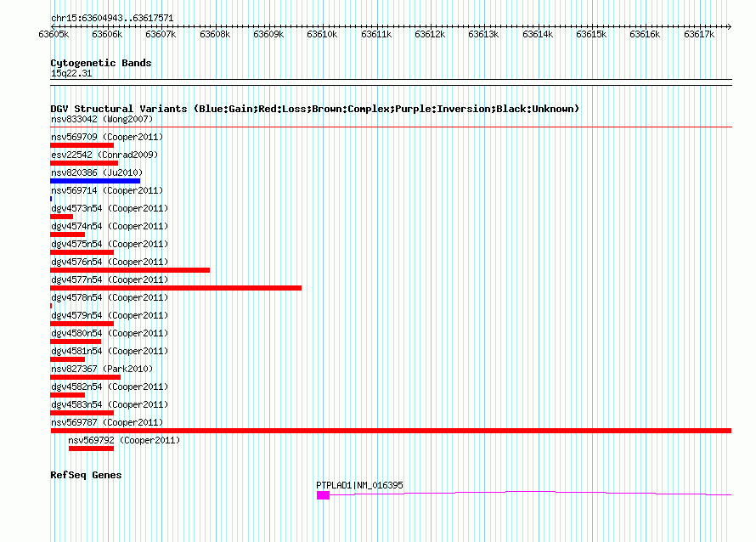Viewport: 756px width, 542px height.
Task: Click the esv22542 red loss bar
Action: coord(84,163)
